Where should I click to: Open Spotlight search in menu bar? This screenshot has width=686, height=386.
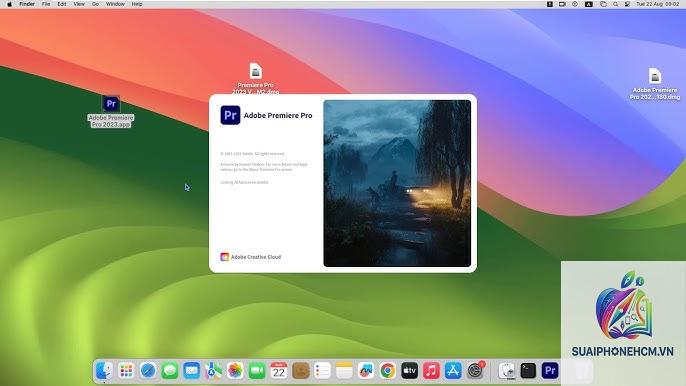(616, 4)
